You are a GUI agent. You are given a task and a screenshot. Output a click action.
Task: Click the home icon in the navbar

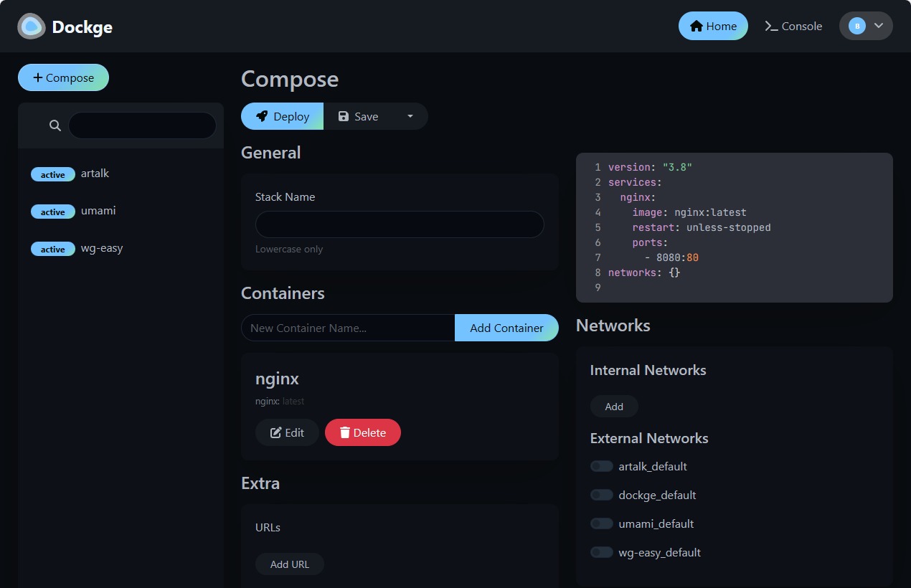pos(697,25)
